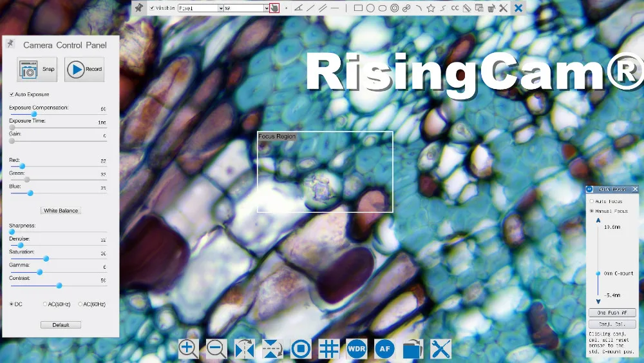Click the Conj. Cal. button
The width and height of the screenshot is (644, 363).
pos(612,324)
